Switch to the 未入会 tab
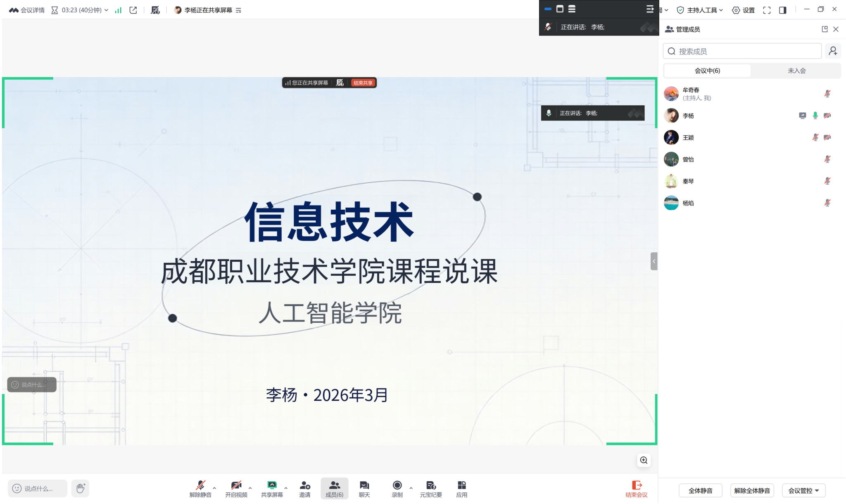This screenshot has height=504, width=846. click(x=796, y=71)
